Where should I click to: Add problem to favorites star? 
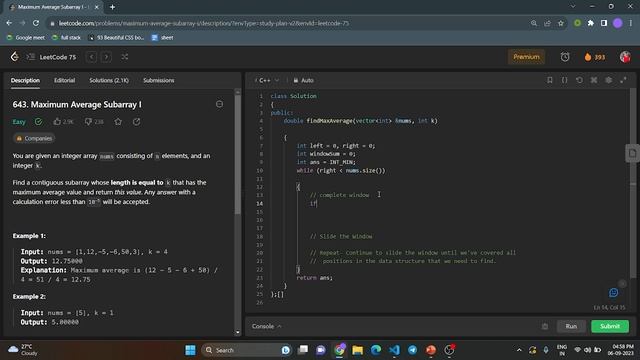click(118, 122)
